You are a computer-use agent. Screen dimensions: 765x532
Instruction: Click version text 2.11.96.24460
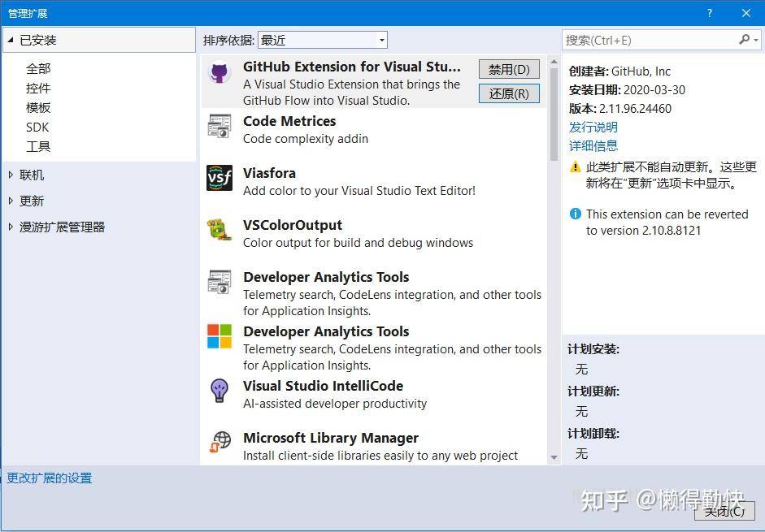coord(635,109)
